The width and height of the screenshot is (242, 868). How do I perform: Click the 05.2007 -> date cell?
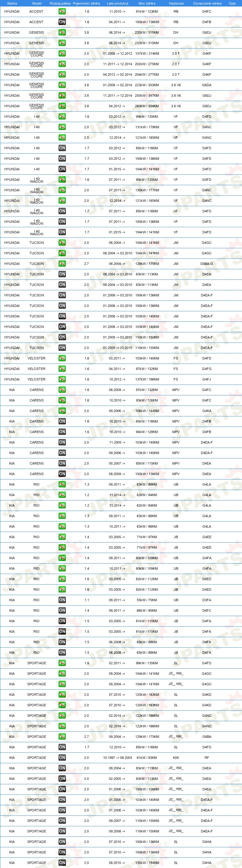117,463
